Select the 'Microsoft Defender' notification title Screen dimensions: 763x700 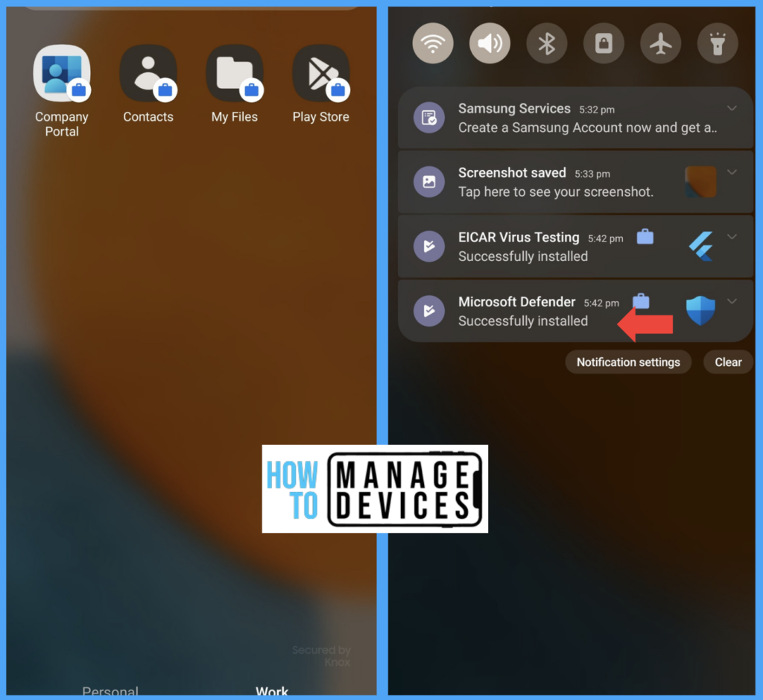click(517, 302)
